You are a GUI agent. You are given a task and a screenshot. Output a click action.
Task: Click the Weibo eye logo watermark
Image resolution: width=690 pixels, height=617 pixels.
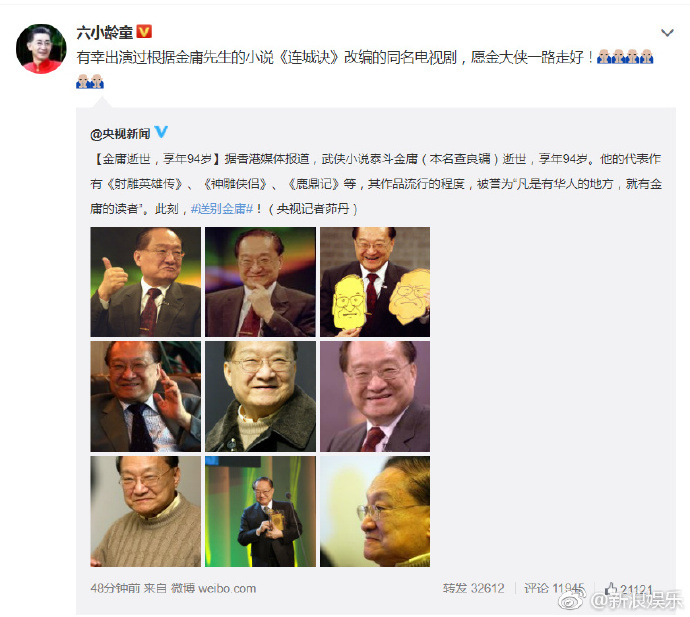click(x=572, y=599)
